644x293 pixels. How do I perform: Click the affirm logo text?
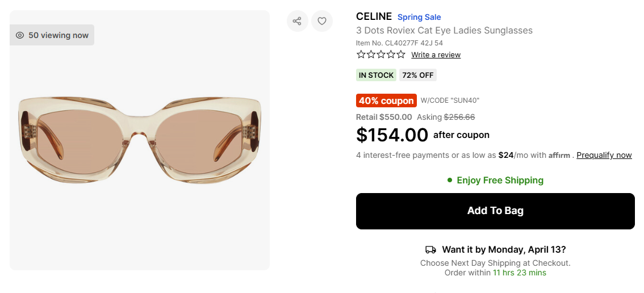coord(559,155)
